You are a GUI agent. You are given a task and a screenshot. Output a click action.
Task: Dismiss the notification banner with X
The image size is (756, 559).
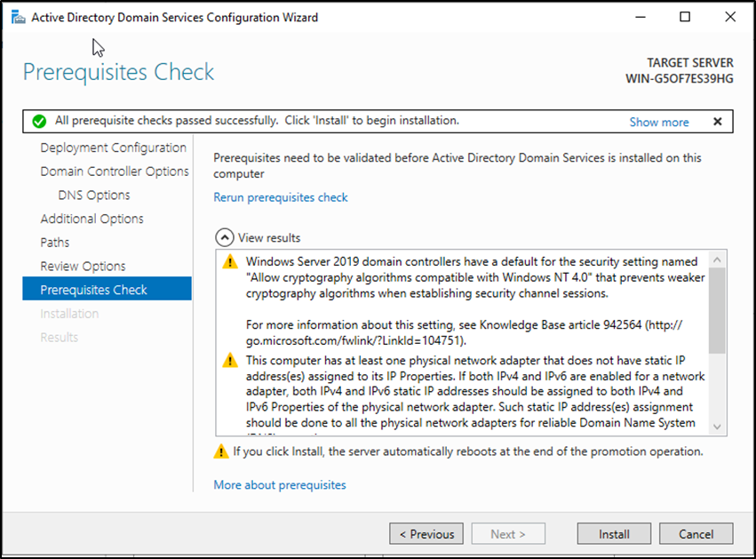click(x=717, y=122)
